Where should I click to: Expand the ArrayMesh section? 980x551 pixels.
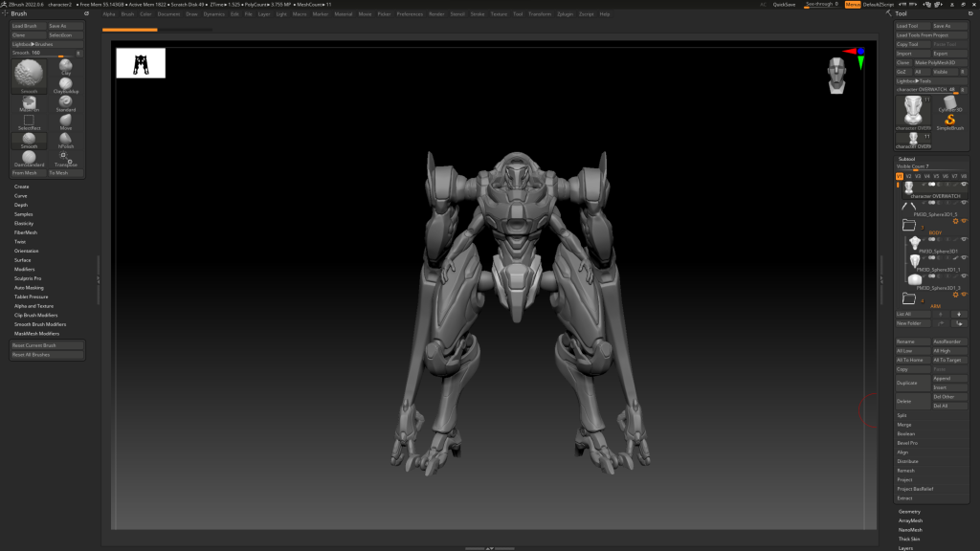click(x=911, y=520)
